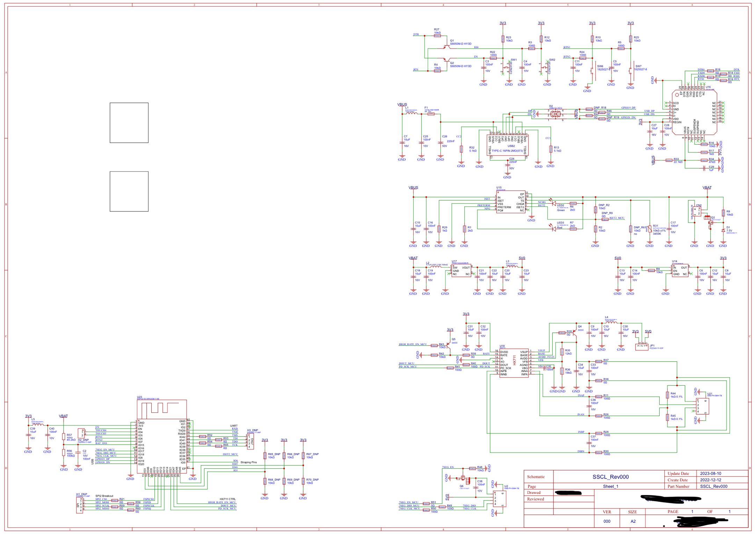The image size is (756, 534).
Task: Select transistor Q2 S8050M-D symbol
Action: click(447, 60)
